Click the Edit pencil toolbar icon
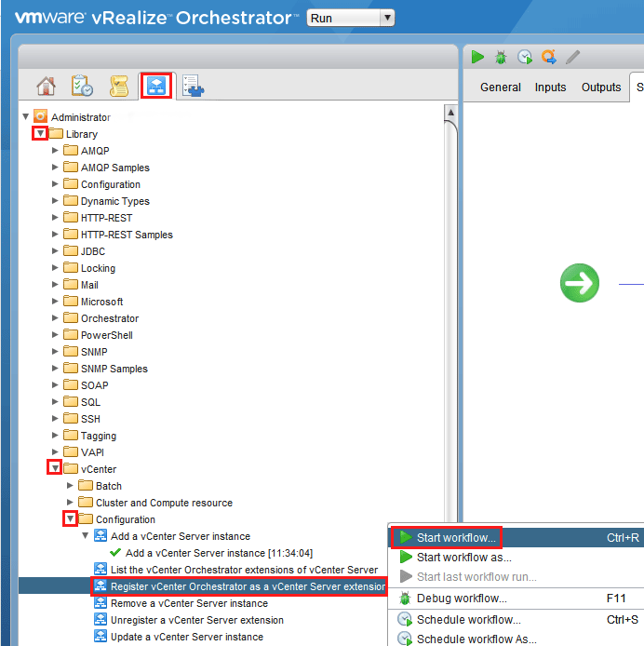 tap(572, 57)
